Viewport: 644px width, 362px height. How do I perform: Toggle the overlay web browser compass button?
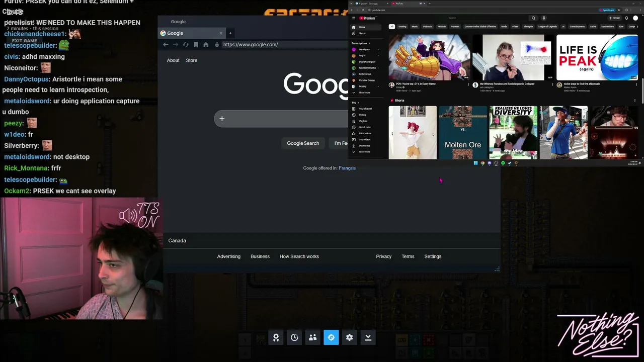point(331,338)
